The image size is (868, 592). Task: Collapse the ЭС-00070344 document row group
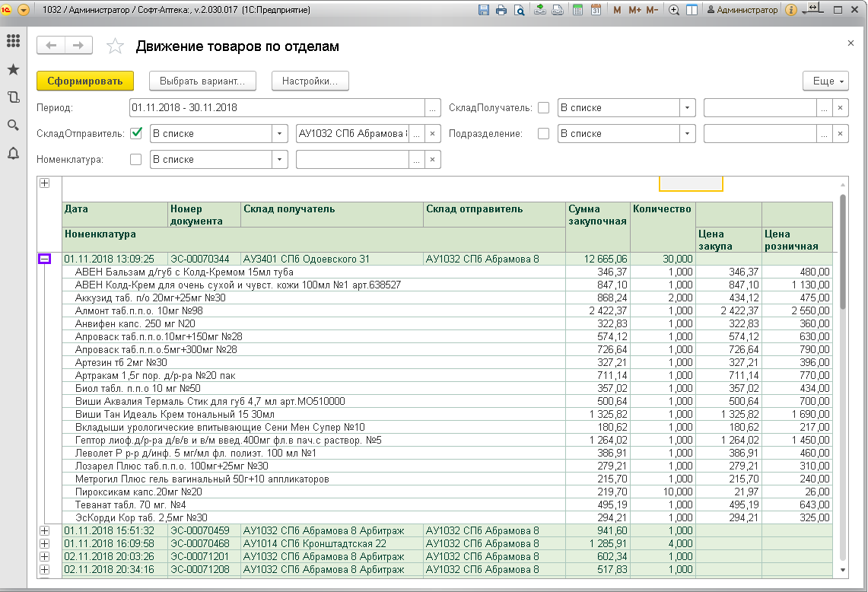tap(44, 259)
